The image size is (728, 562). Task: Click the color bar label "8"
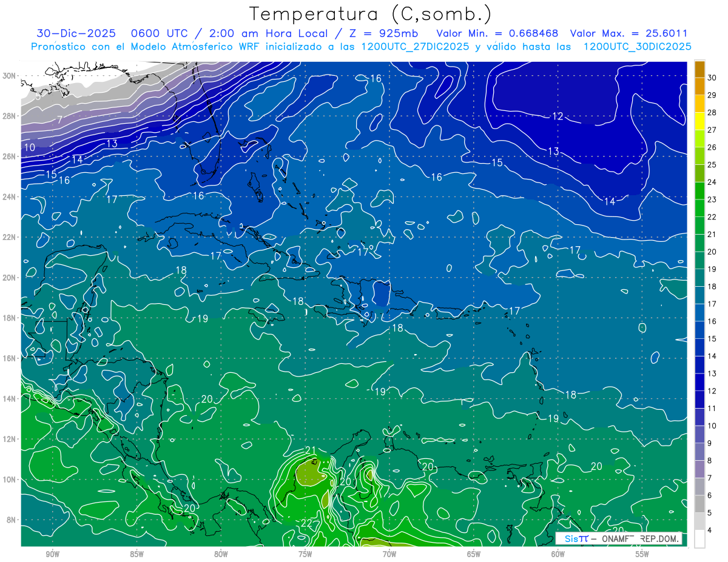710,461
